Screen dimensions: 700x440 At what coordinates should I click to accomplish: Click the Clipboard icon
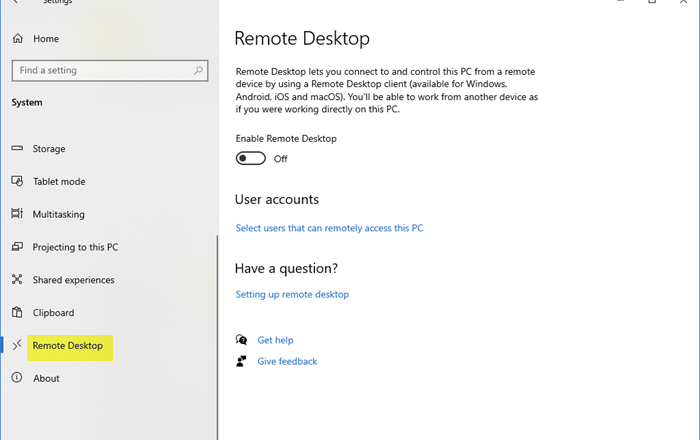[17, 313]
